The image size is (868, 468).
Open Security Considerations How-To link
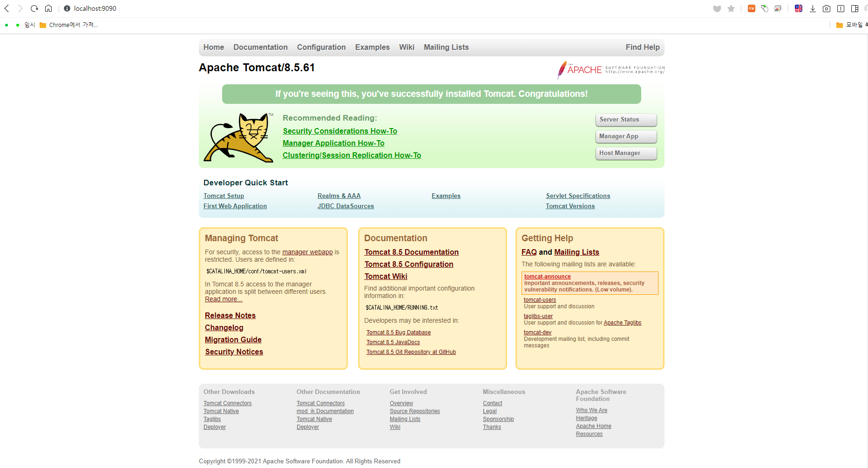coord(340,131)
